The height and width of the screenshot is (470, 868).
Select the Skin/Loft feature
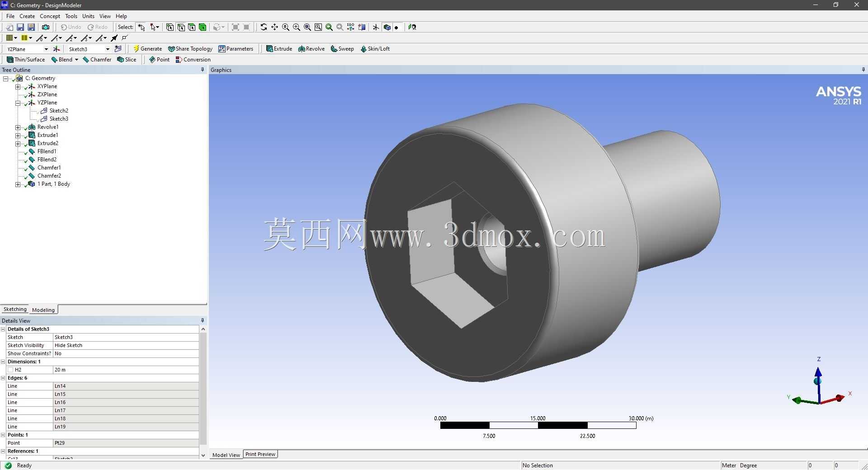point(375,49)
